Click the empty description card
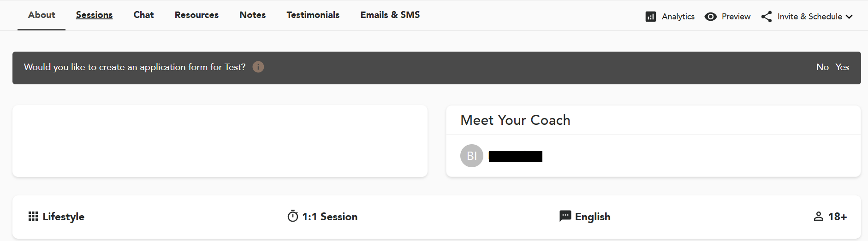This screenshot has width=868, height=241. click(220, 141)
